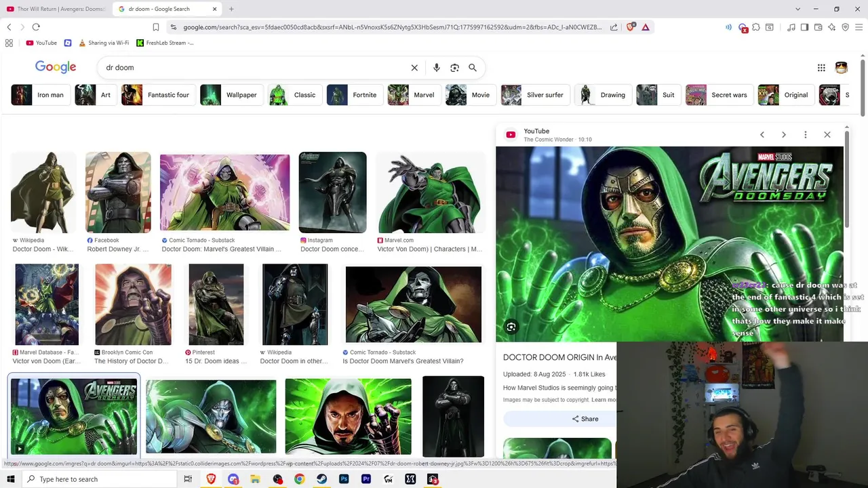
Task: Launch Photoshop from taskbar
Action: (x=344, y=479)
